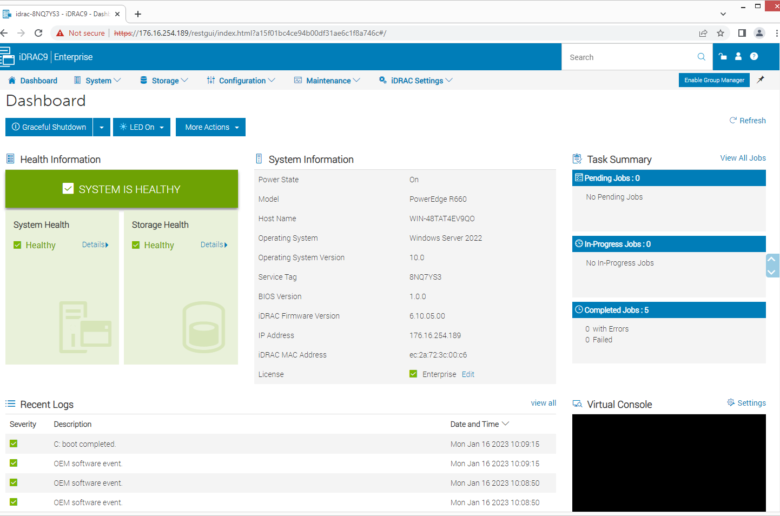Click the SYSTEM IS HEALTHY checkmark
The width and height of the screenshot is (780, 516).
click(68, 188)
